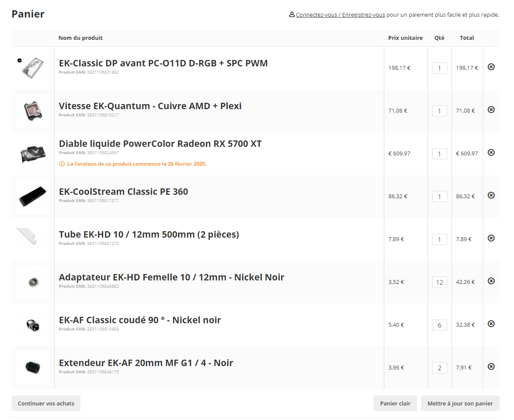Screen dimensions: 514x420
Task: Click the user account icon by Connectez-vous
Action: 292,15
